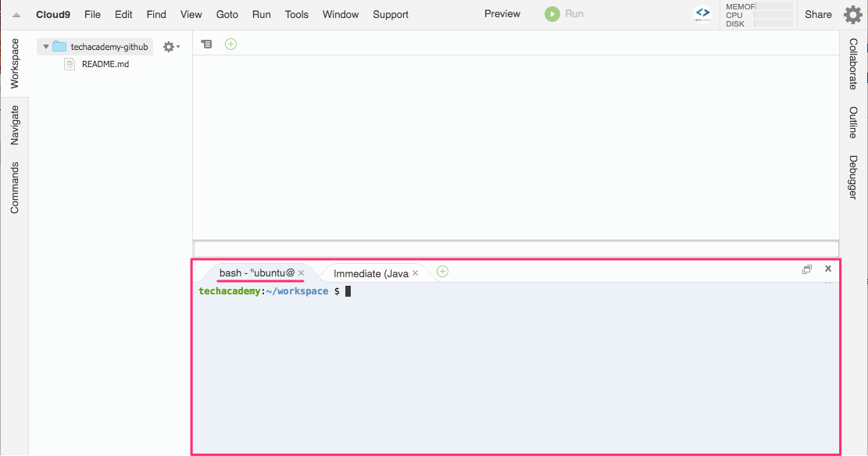Open the editor tab list icon
This screenshot has height=456, width=868.
[x=206, y=45]
